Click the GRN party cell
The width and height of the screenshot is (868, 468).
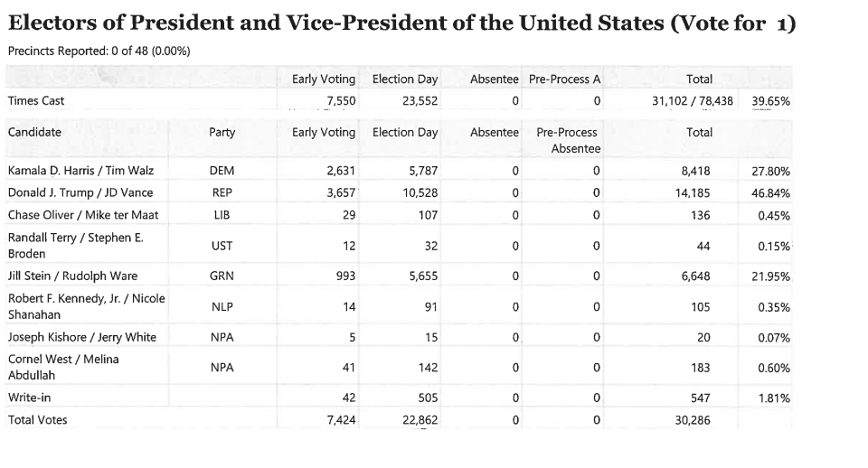(222, 276)
